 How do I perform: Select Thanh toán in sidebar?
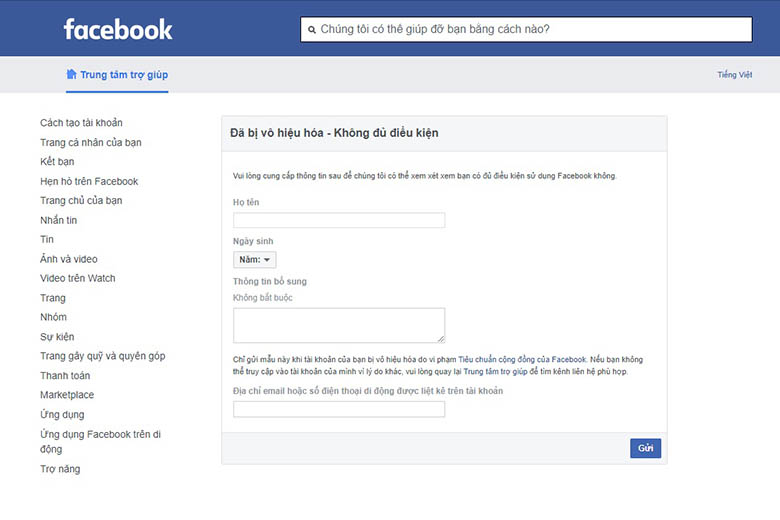[65, 375]
